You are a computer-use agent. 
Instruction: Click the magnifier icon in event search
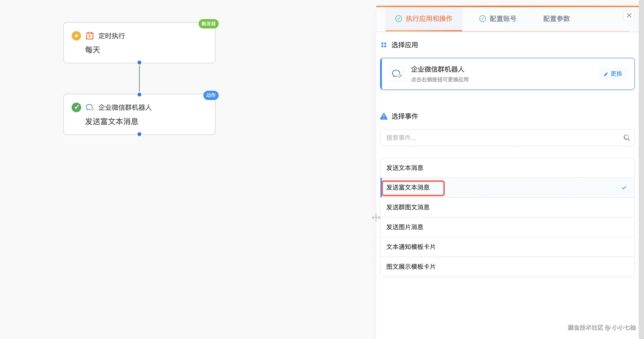click(627, 138)
